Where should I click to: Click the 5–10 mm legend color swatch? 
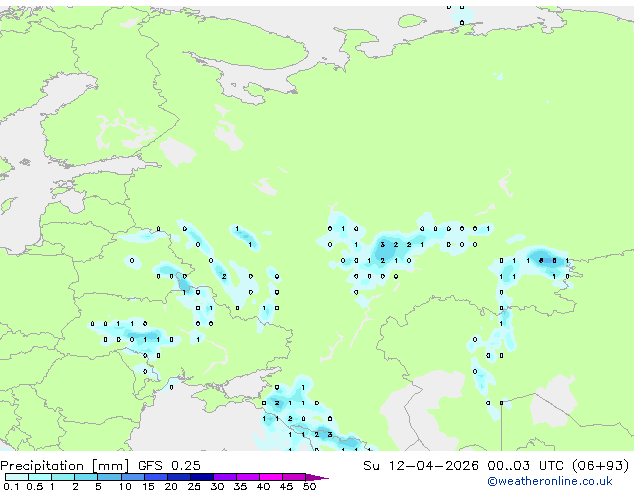[x=109, y=477]
